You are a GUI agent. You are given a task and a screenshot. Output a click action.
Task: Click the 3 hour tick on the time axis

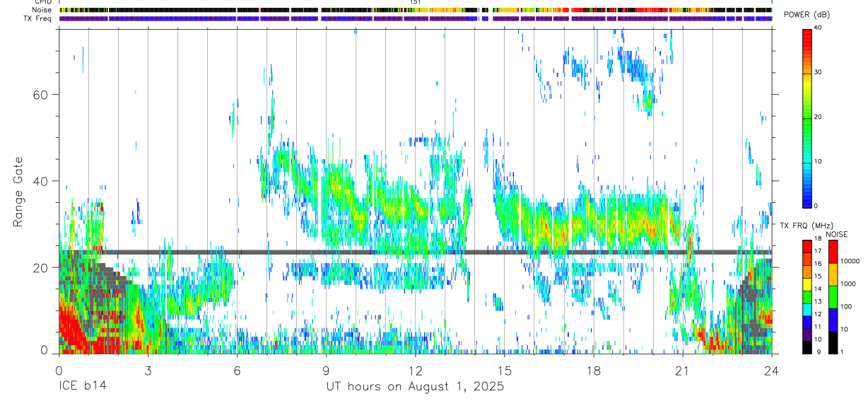coord(148,369)
